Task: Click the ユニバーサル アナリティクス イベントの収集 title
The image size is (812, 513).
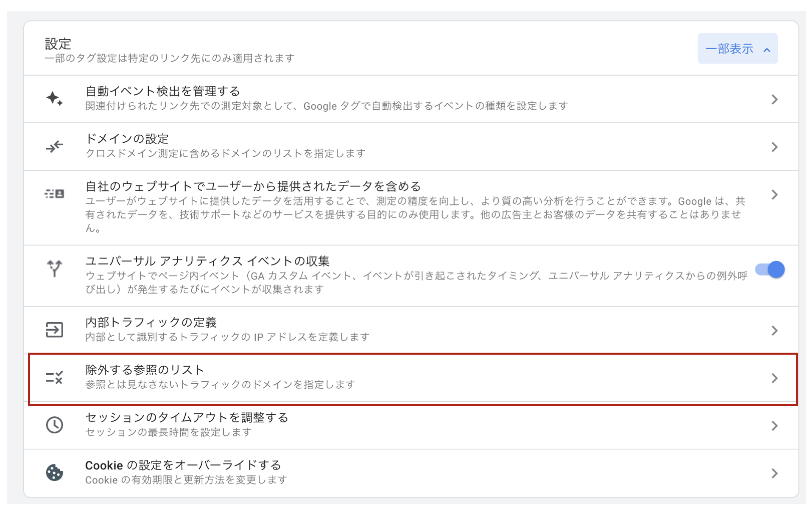Action: click(x=207, y=261)
